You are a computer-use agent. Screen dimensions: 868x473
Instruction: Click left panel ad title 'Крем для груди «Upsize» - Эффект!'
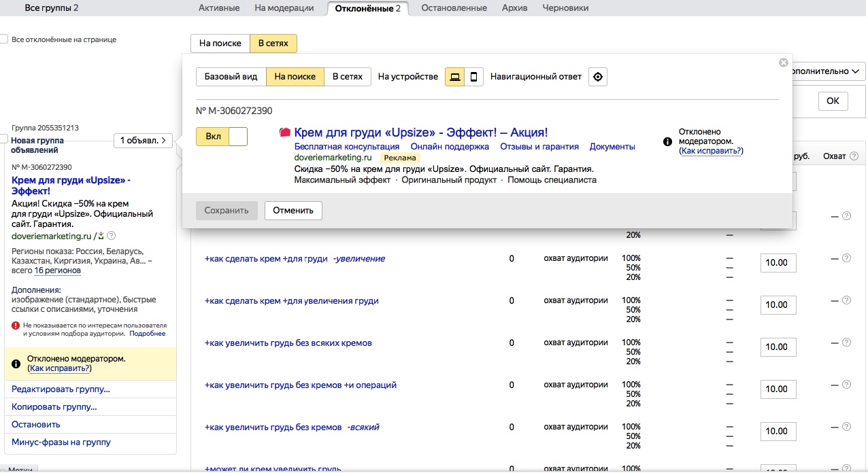pos(71,186)
